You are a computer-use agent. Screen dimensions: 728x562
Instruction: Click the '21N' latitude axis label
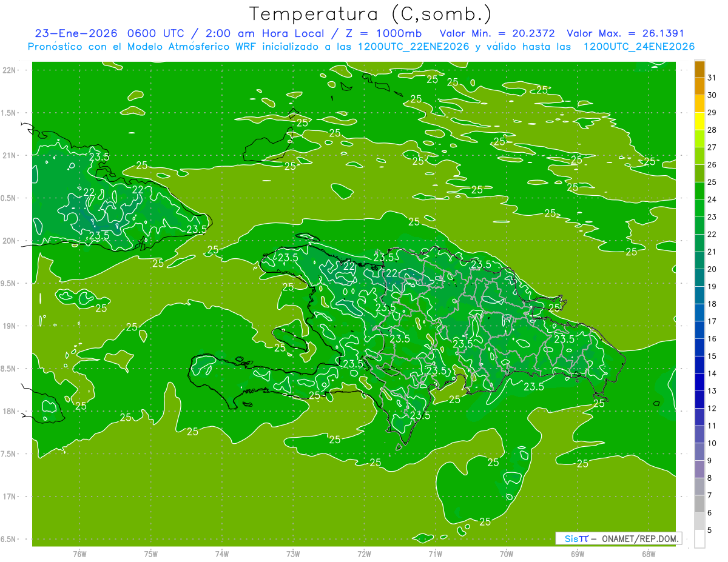coord(8,156)
